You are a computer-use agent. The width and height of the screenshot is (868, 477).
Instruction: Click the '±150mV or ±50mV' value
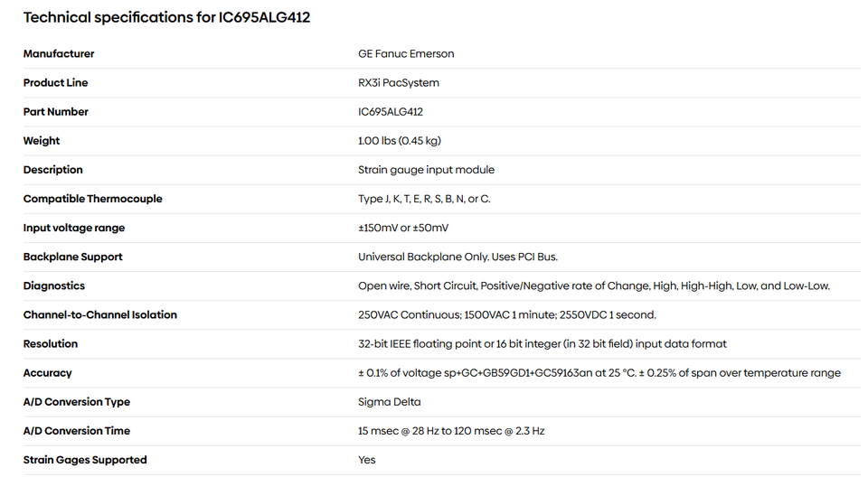(403, 228)
